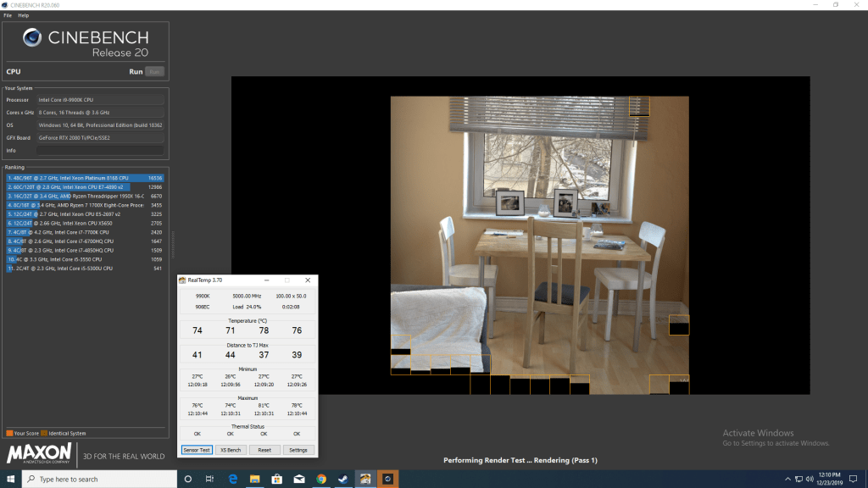Click the RealTemp title bar icon
The width and height of the screenshot is (868, 488).
(182, 280)
